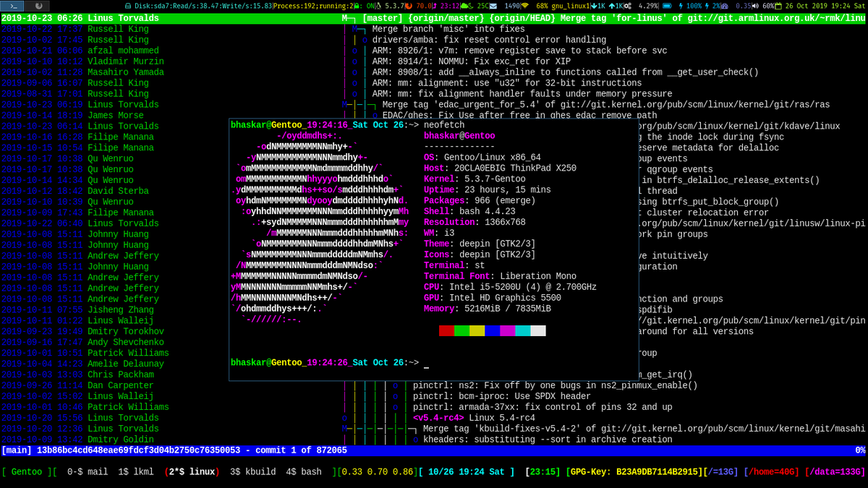
Task: Click the load gauge icon beside 0.35
Action: click(726, 6)
